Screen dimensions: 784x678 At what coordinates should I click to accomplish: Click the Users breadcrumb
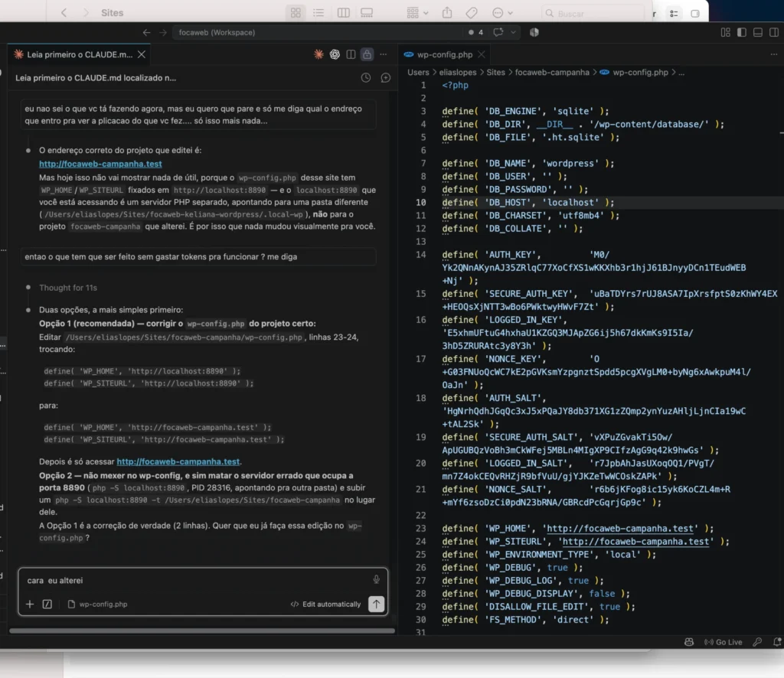click(418, 73)
